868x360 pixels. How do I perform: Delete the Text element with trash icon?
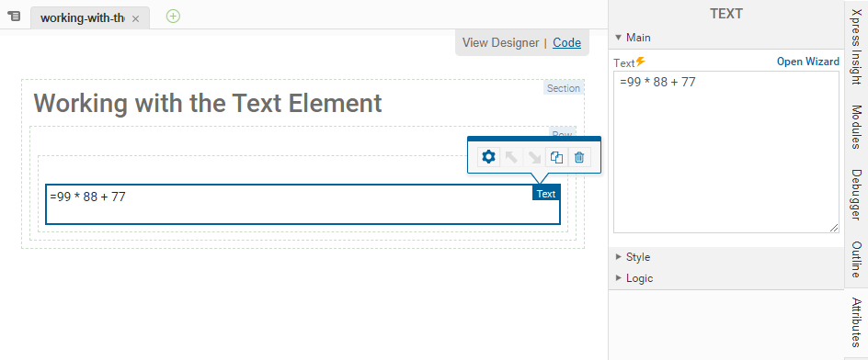point(579,158)
